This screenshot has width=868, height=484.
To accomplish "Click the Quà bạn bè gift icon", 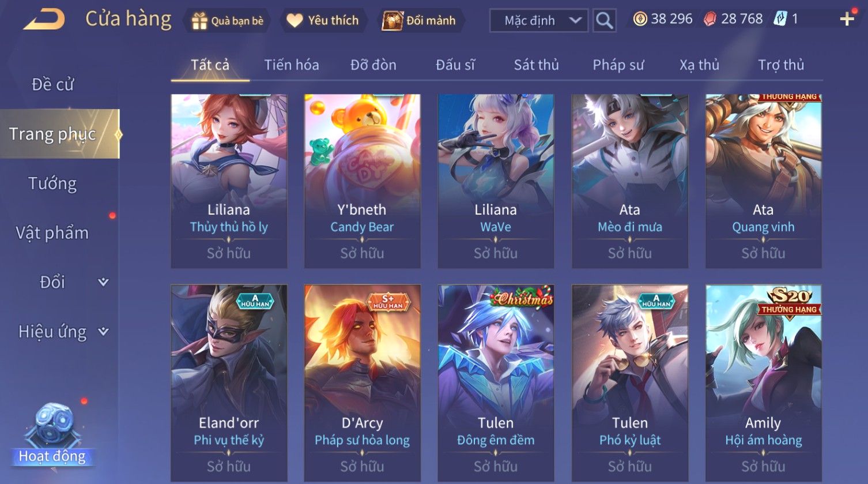I will click(199, 21).
